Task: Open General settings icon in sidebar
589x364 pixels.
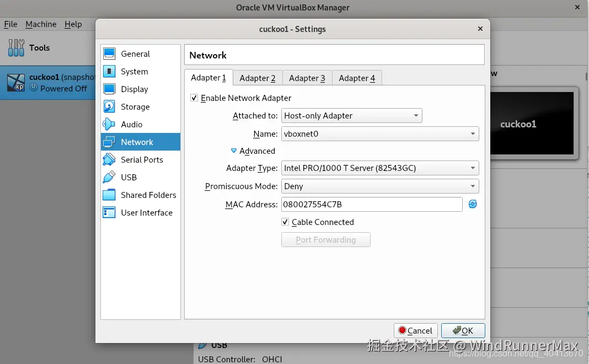Action: (109, 53)
